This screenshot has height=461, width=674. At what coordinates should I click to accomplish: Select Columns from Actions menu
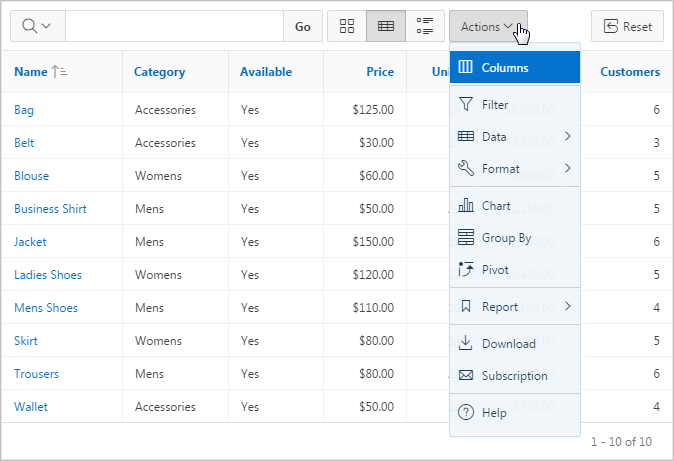click(515, 68)
